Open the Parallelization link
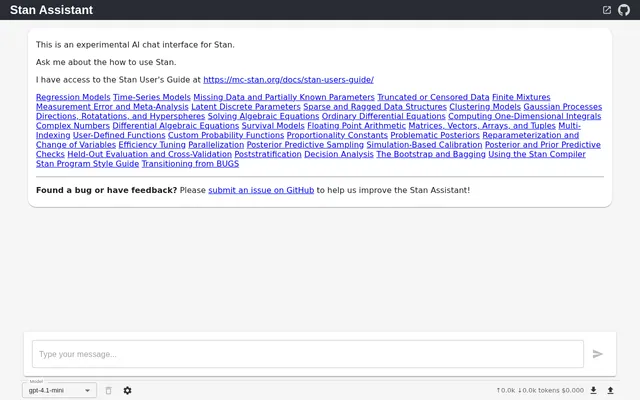 pos(216,144)
